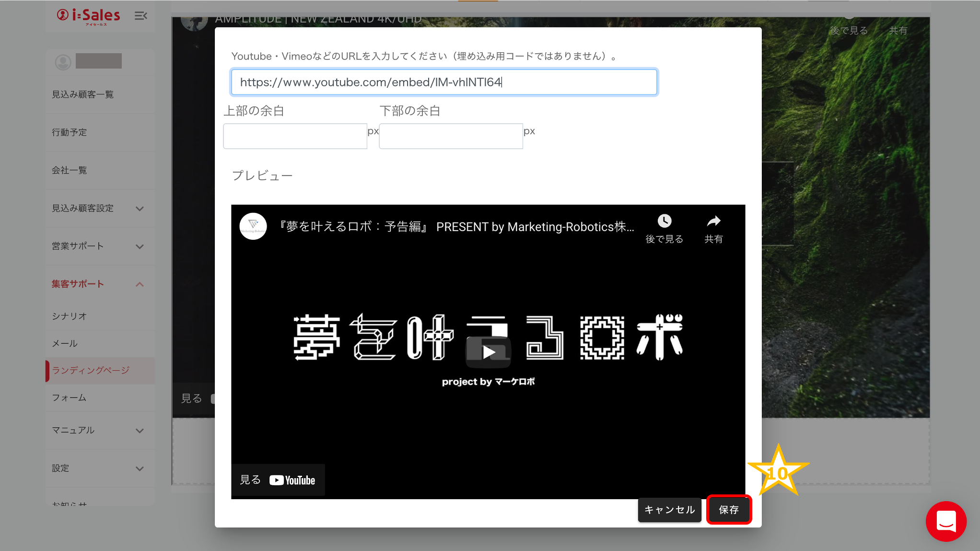
Task: Click the user avatar icon
Action: [63, 62]
